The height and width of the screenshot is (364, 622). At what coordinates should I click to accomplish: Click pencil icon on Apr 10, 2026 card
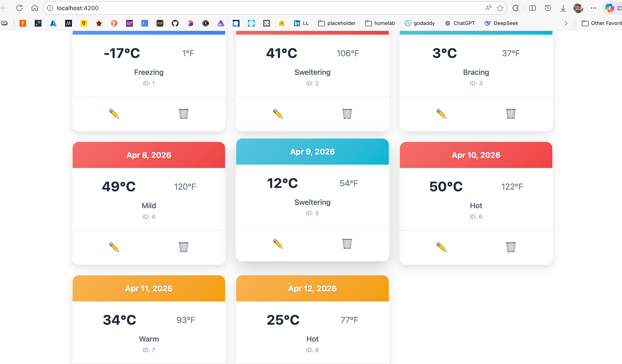click(x=441, y=247)
